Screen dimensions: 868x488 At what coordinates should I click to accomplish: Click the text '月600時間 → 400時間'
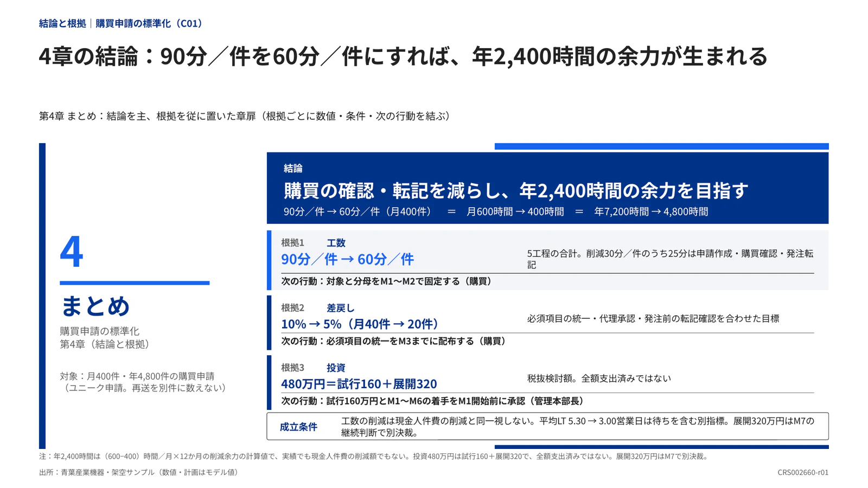(515, 211)
